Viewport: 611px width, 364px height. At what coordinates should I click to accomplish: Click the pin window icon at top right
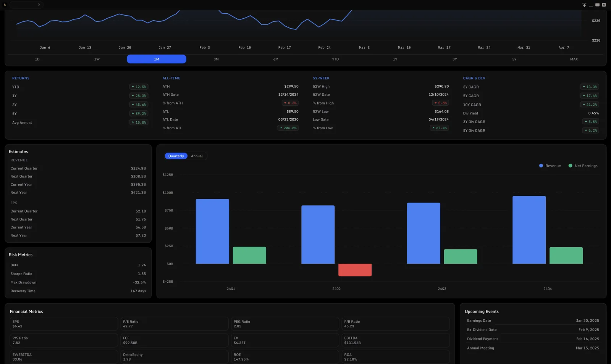point(584,5)
